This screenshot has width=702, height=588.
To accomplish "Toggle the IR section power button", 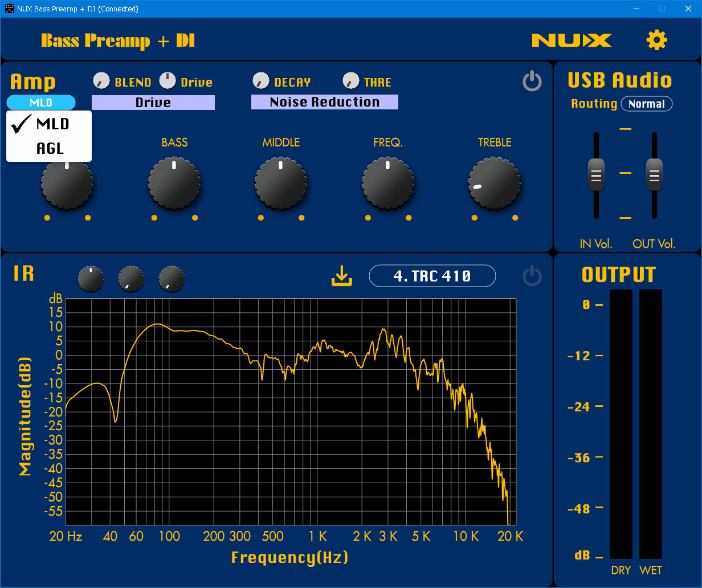I will pyautogui.click(x=532, y=277).
